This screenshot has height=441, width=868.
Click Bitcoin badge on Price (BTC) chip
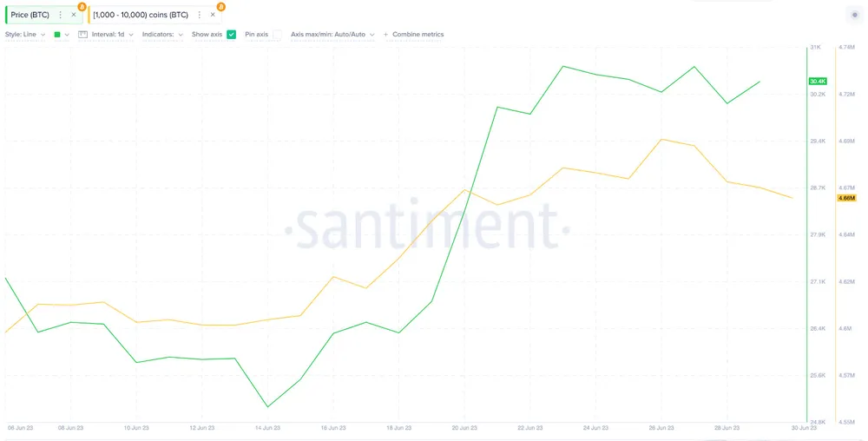coord(82,6)
